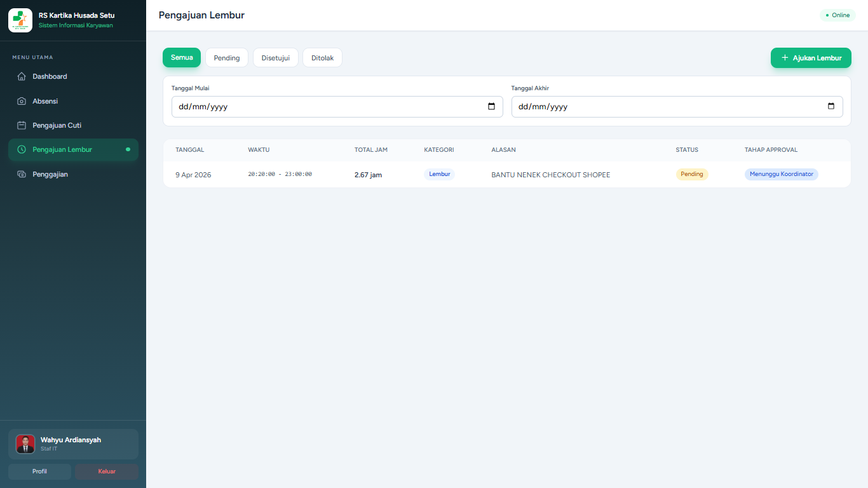Click the red Keluar logout button
This screenshot has height=488, width=868.
click(x=107, y=471)
